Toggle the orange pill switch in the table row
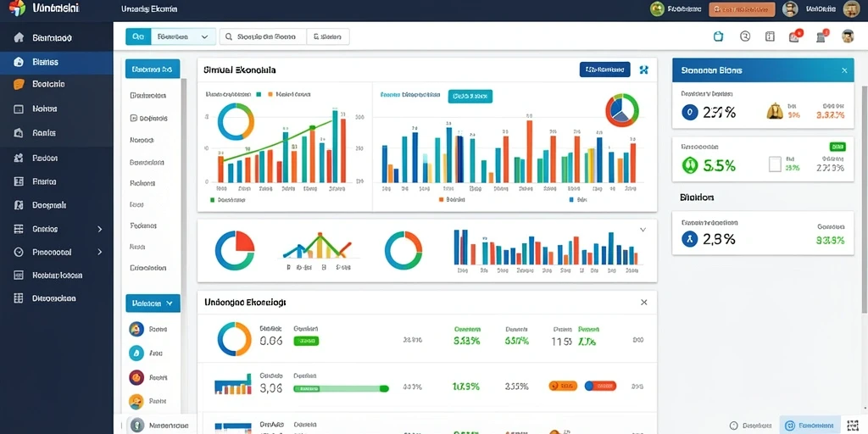 coord(563,386)
